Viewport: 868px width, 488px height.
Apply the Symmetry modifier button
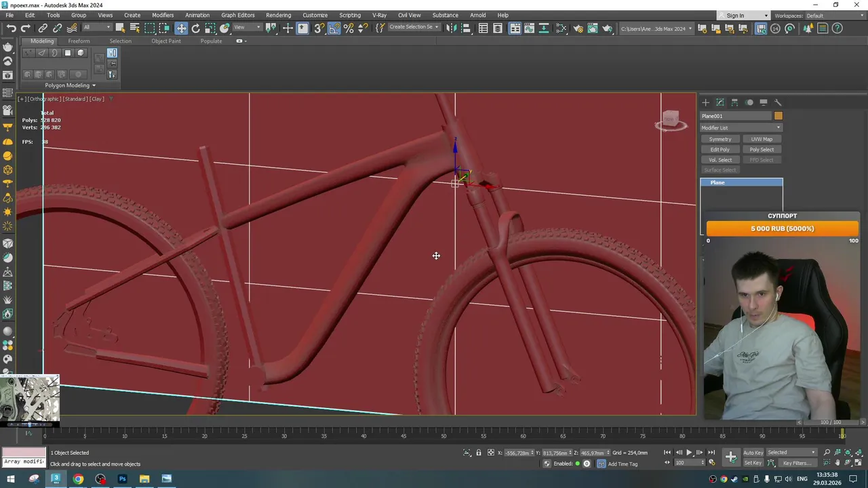point(720,139)
